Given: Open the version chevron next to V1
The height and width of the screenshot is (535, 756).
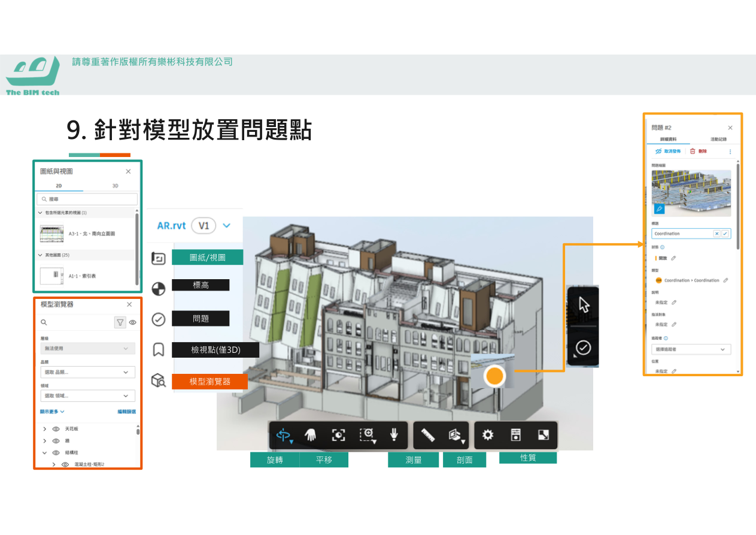Looking at the screenshot, I should pyautogui.click(x=226, y=226).
